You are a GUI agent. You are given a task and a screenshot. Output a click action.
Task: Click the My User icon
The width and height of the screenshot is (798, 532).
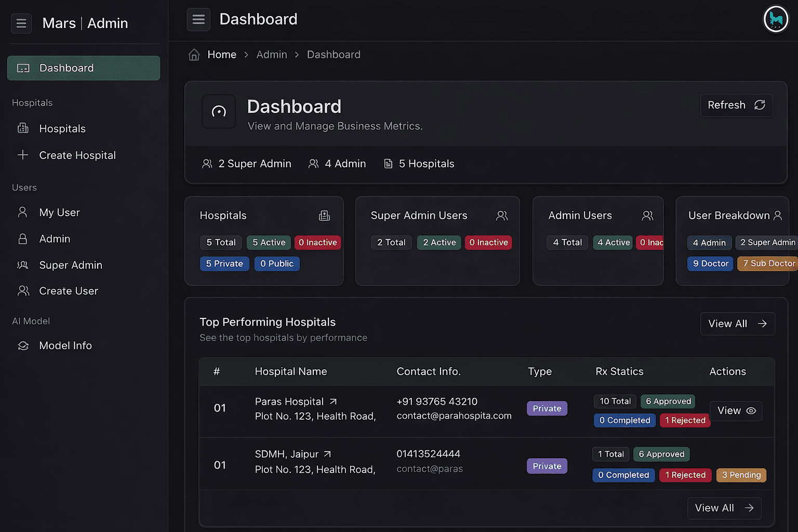[23, 212]
